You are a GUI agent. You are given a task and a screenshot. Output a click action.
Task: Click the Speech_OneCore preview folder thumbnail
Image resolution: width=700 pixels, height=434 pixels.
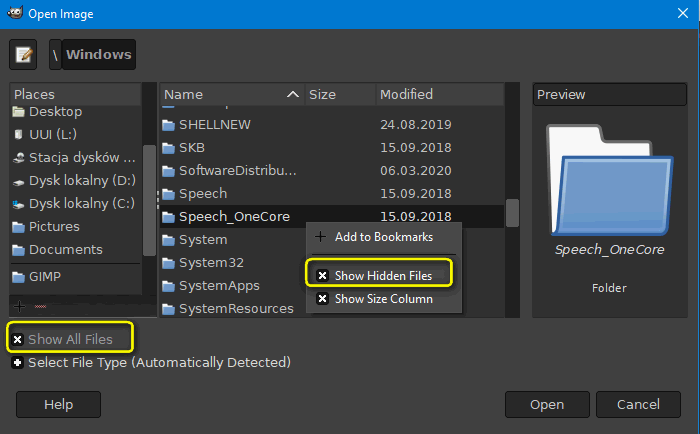610,180
